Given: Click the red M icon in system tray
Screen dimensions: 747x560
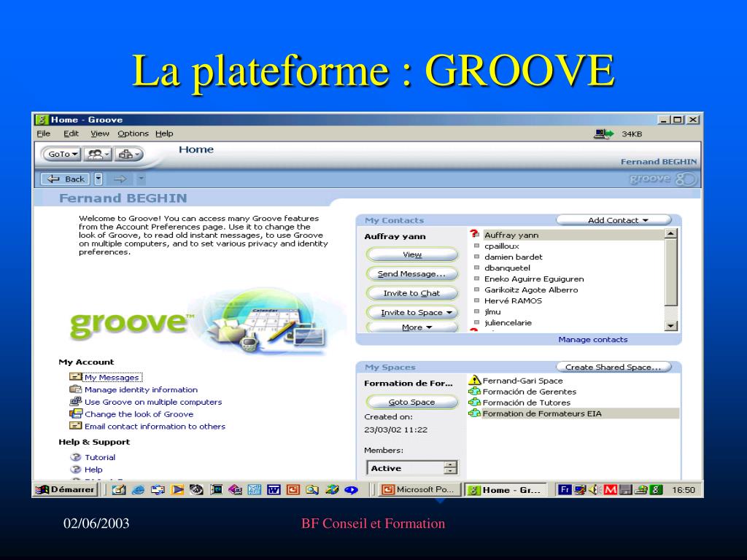Looking at the screenshot, I should (x=611, y=489).
